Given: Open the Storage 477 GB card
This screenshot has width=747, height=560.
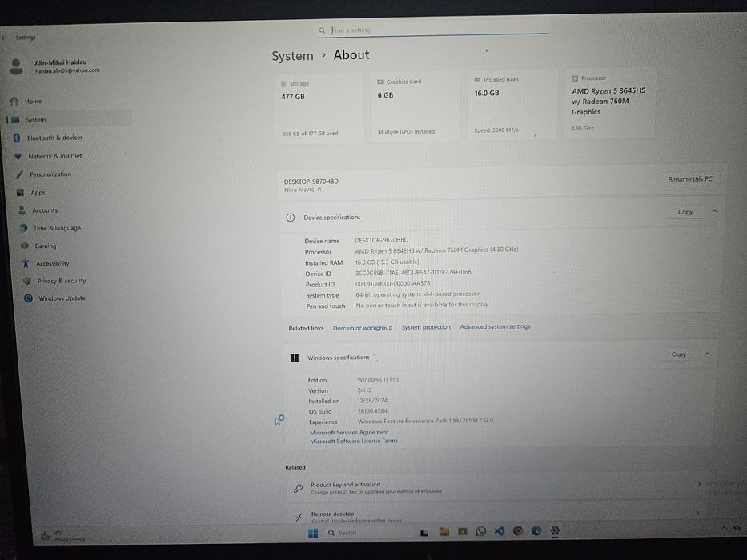Looking at the screenshot, I should coord(319,108).
